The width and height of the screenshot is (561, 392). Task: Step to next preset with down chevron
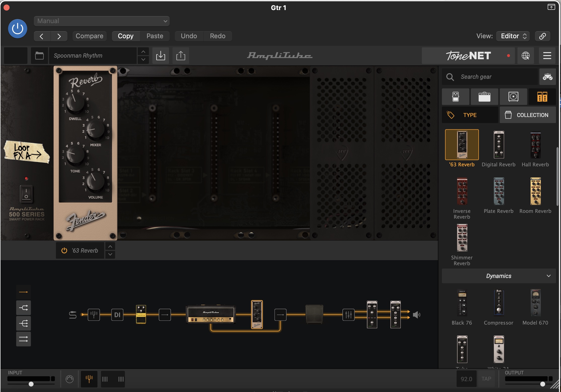point(143,60)
